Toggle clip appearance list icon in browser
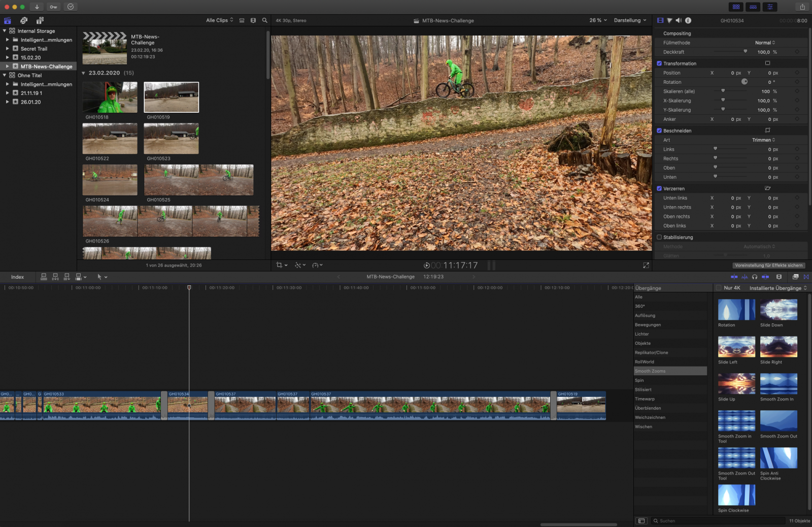812x527 pixels. coord(242,20)
